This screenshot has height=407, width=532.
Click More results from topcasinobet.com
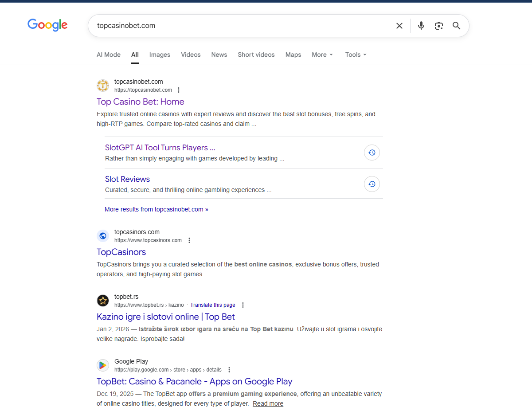pos(156,209)
